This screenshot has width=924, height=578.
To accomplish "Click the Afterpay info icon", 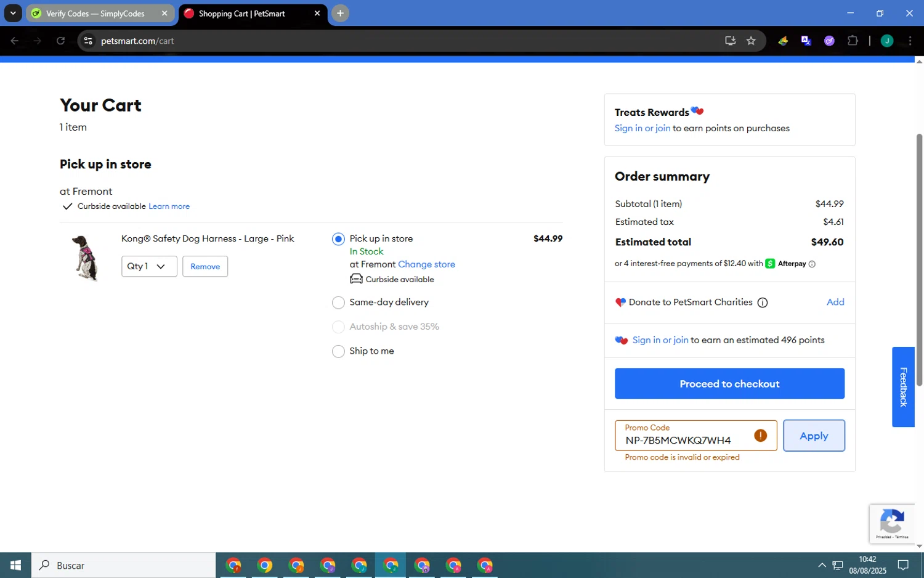I will pyautogui.click(x=812, y=264).
